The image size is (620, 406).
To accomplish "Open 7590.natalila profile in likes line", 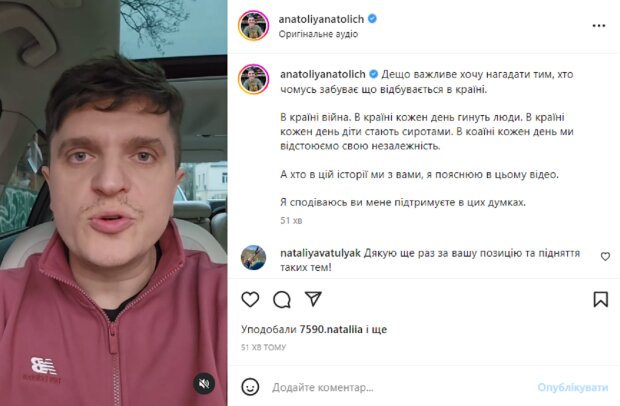I will [x=331, y=330].
